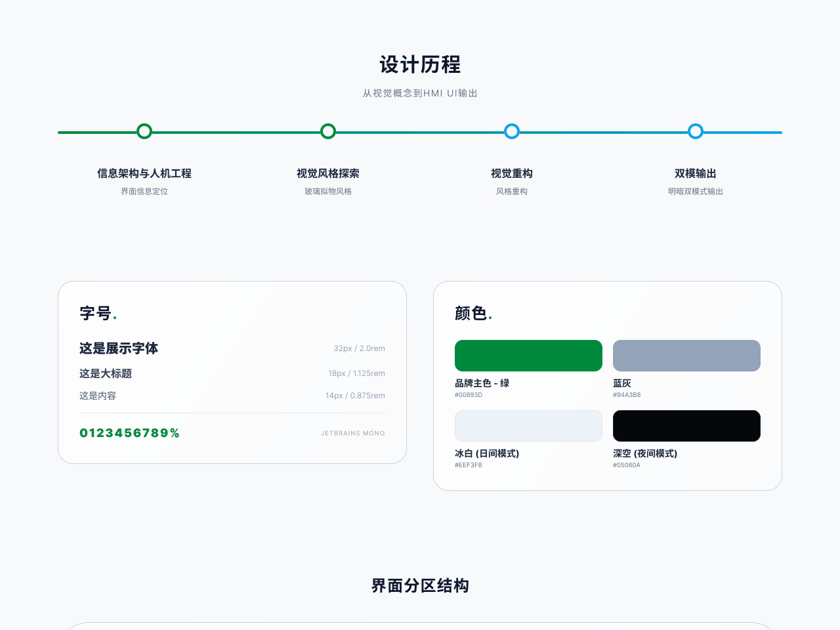Click the JETBRAINS MONO font label
Image resolution: width=840 pixels, height=630 pixels.
[353, 433]
